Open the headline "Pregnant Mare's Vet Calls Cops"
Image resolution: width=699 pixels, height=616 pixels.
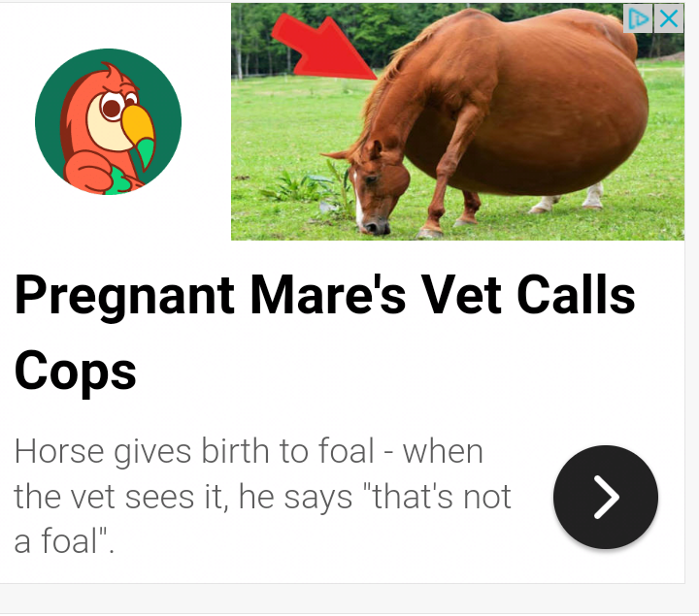324,333
